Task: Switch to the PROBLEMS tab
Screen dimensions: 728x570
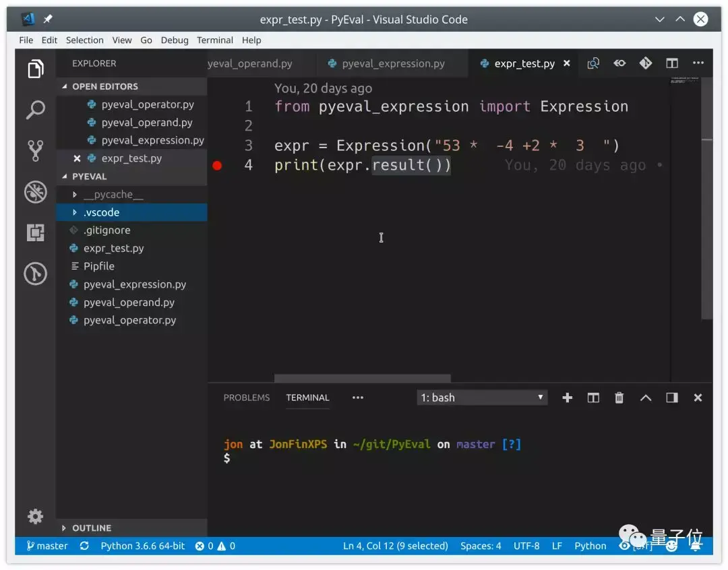Action: tap(246, 398)
